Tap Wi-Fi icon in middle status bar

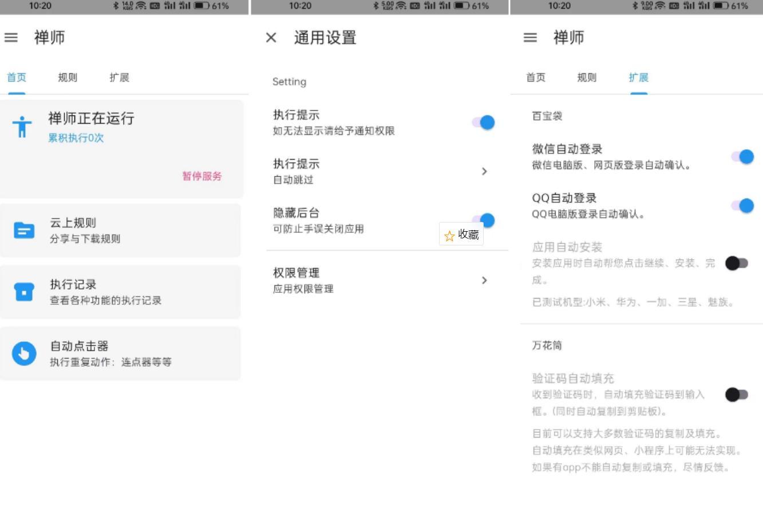401,6
